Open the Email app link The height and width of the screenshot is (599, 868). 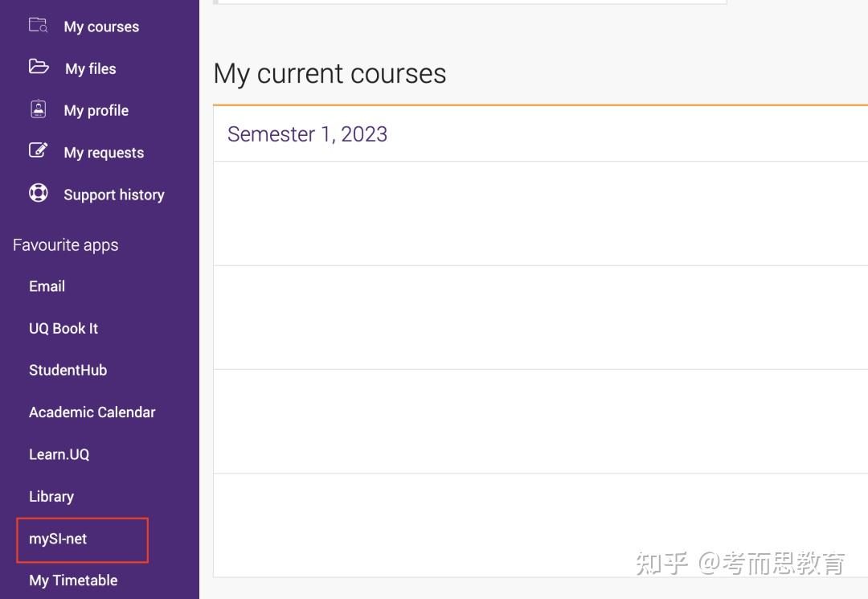[47, 286]
